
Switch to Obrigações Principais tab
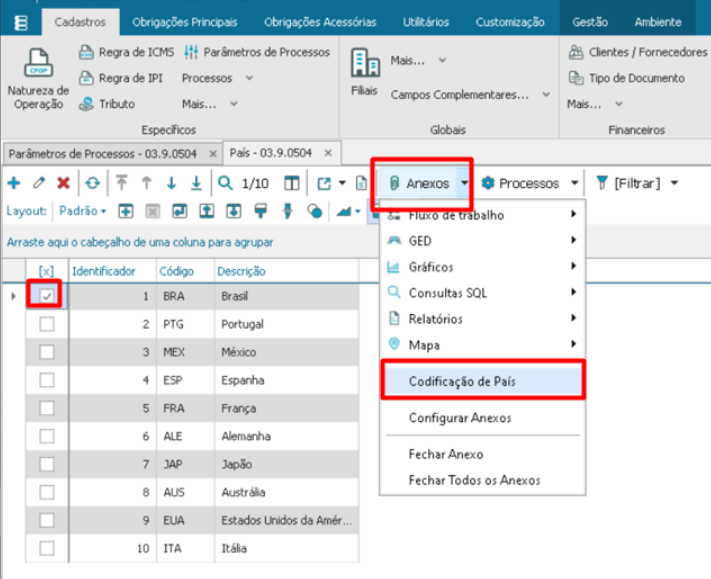185,22
